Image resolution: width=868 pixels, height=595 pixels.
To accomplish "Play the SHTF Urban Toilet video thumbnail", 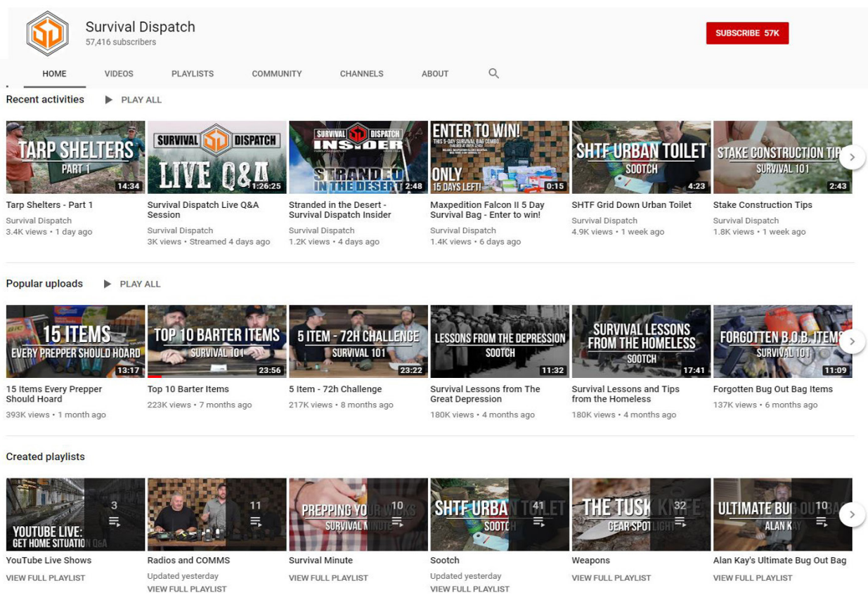I will (641, 157).
